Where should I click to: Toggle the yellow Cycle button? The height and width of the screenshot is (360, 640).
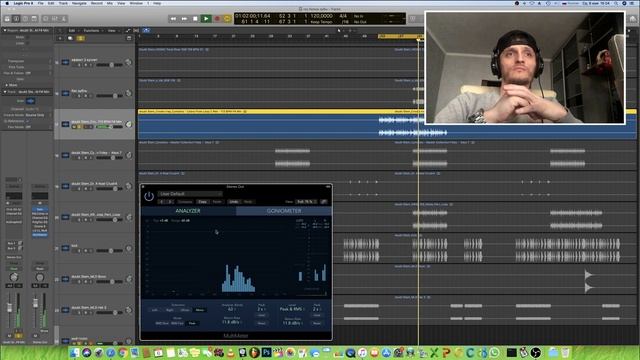click(x=227, y=19)
